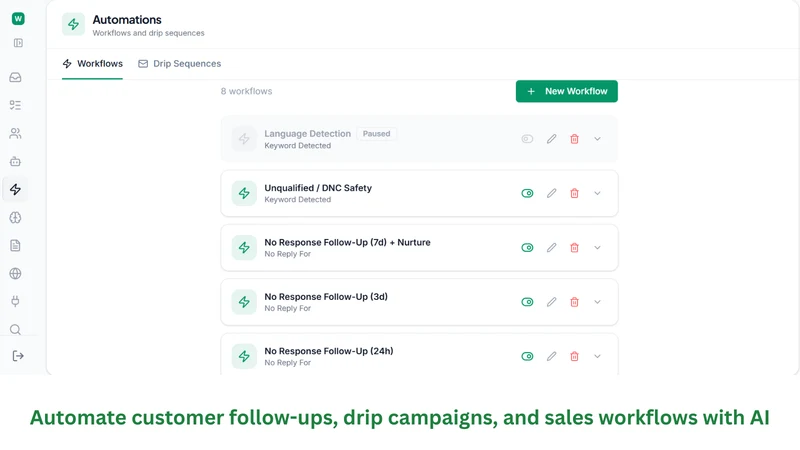The width and height of the screenshot is (800, 450).
Task: Edit the Language Detection workflow
Action: 552,139
